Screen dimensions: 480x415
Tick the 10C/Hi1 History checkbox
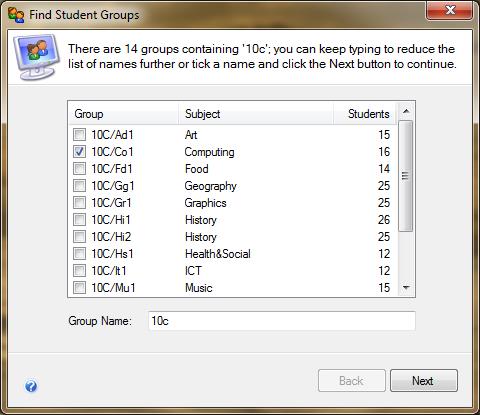click(x=79, y=220)
